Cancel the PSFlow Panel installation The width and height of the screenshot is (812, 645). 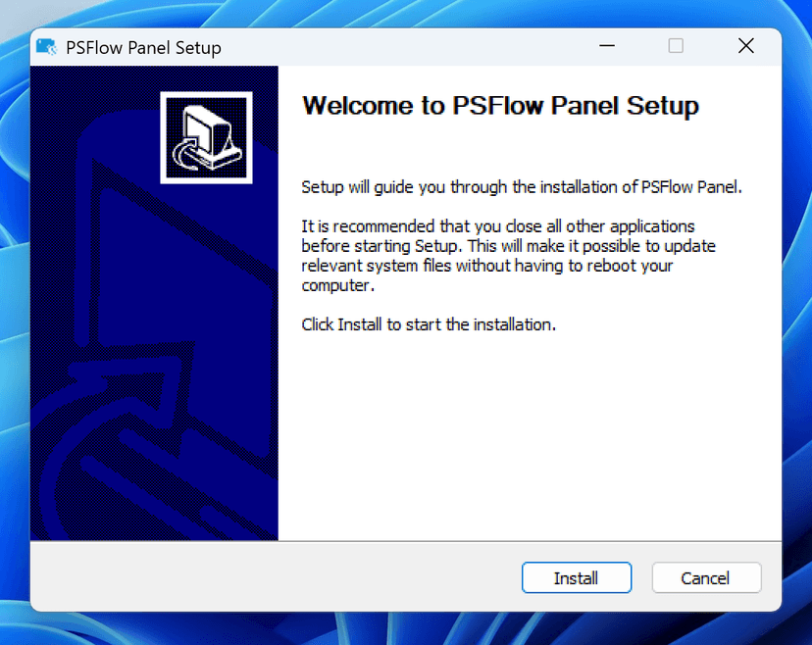[x=706, y=577]
